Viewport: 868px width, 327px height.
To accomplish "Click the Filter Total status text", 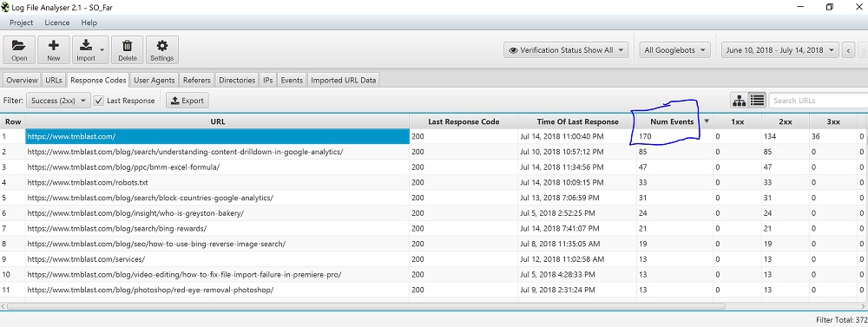I will (x=842, y=320).
